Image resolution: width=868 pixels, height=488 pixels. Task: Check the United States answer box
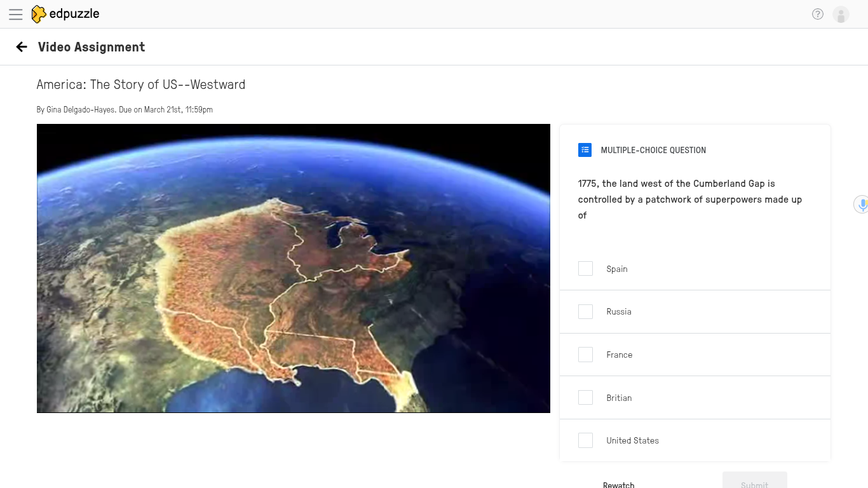click(x=585, y=440)
